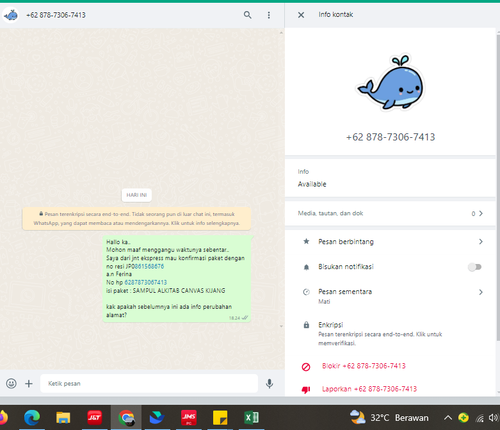Open the weather widget 32°C Berawan
This screenshot has width=500, height=430.
(x=389, y=418)
